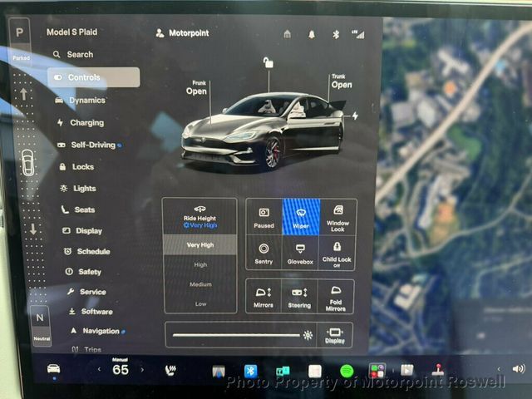Open the Dynamics settings menu
Viewport: 532px width, 399px height.
click(81, 101)
